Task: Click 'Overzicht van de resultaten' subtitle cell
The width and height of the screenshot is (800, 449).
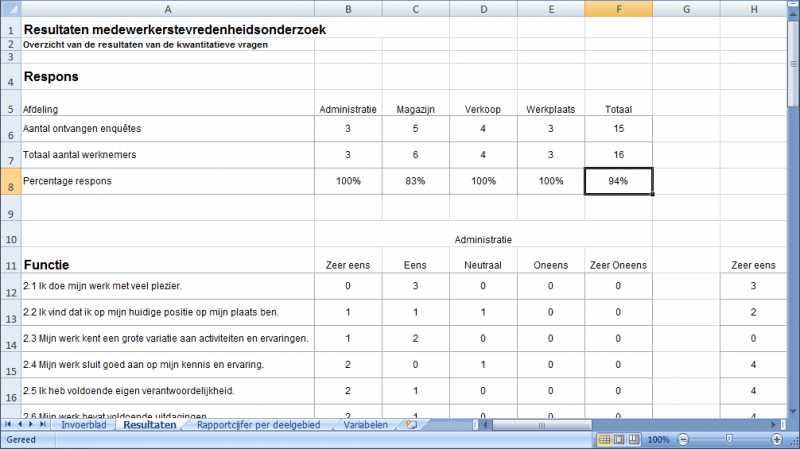Action: (168, 44)
